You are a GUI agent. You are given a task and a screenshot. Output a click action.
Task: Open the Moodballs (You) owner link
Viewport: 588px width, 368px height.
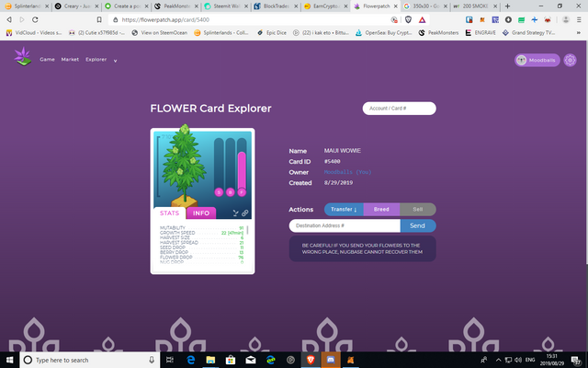coord(347,172)
